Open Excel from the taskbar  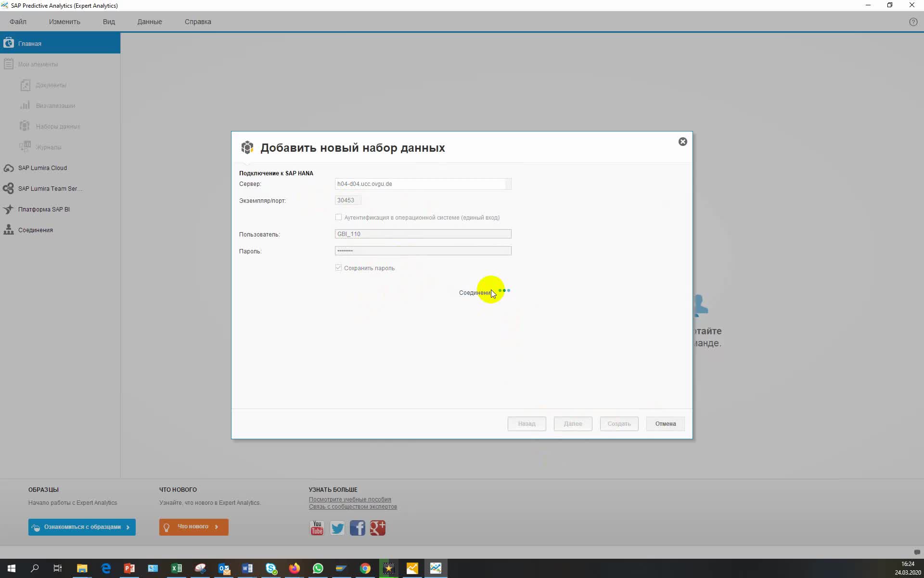tap(177, 568)
